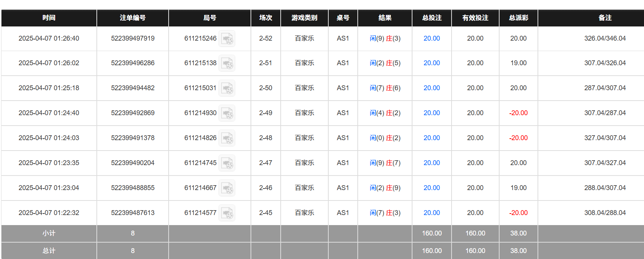Click the 备注 column header
The width and height of the screenshot is (644, 259).
[605, 18]
